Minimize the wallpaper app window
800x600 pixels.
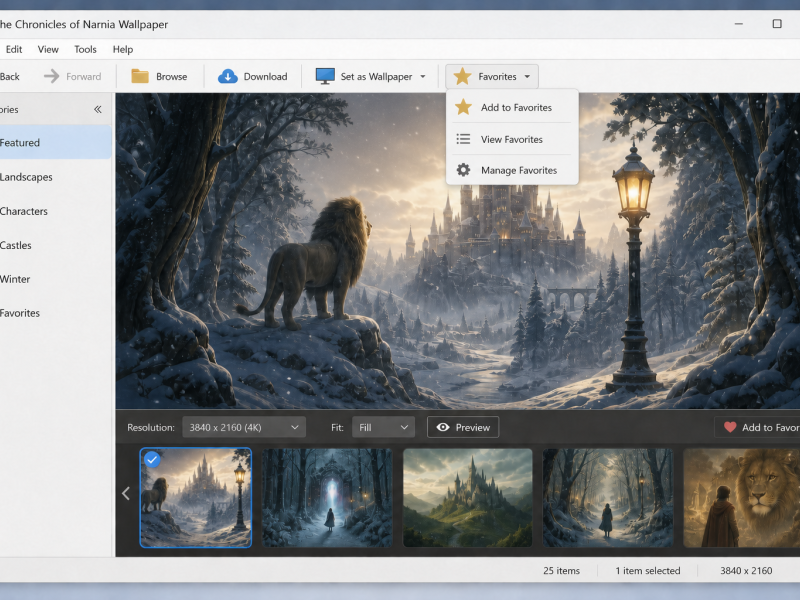pyautogui.click(x=739, y=24)
